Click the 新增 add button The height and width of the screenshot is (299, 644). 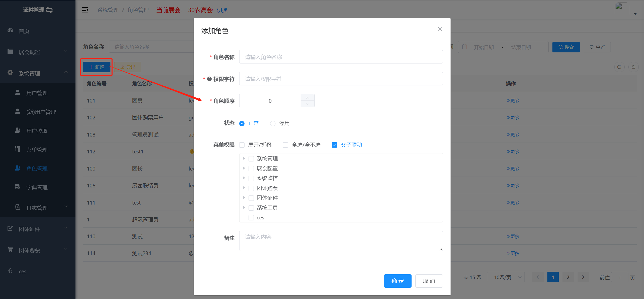pos(97,67)
